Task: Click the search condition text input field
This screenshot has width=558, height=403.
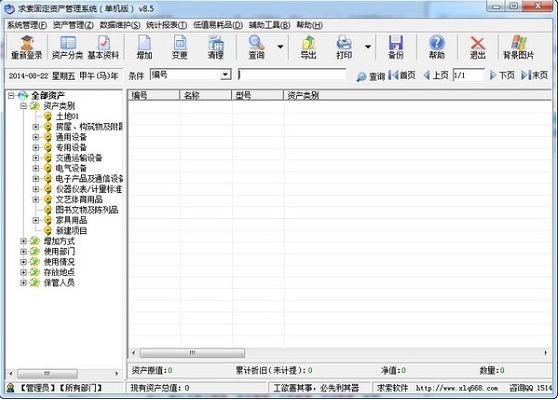Action: 291,74
